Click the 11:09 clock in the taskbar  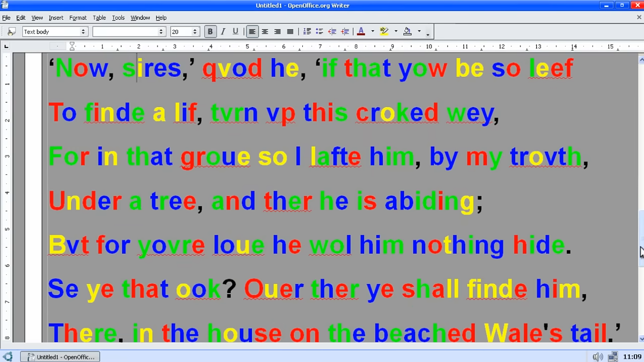coord(632,357)
